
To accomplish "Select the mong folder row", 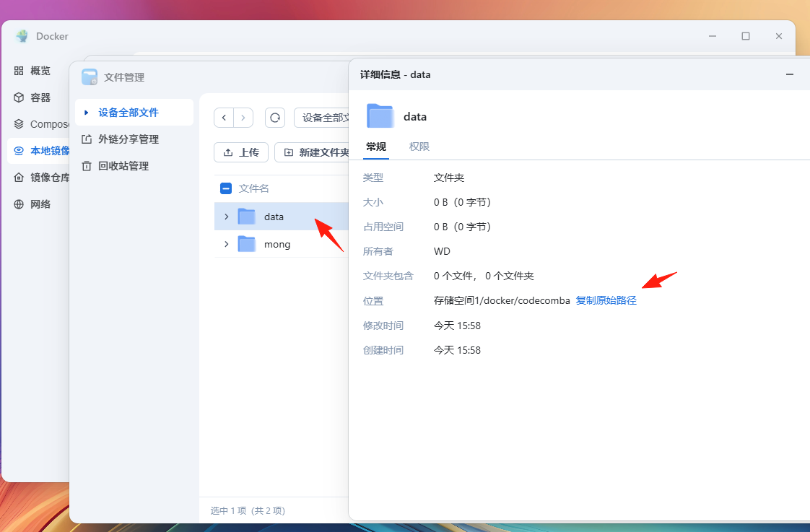I will tap(282, 244).
